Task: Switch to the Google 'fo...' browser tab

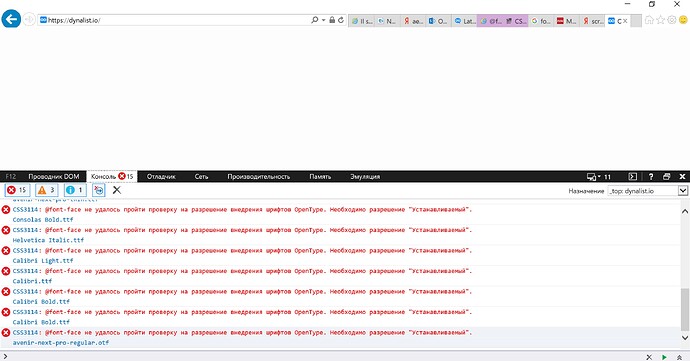Action: [x=541, y=21]
